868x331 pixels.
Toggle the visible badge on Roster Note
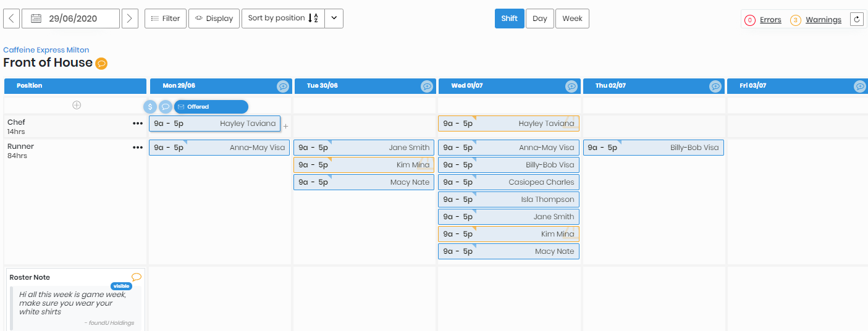click(x=122, y=287)
